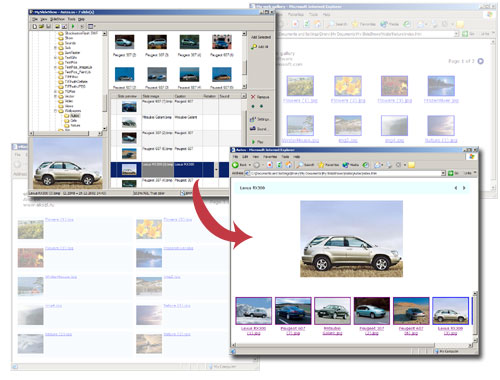The width and height of the screenshot is (500, 380).
Task: Click the next image arrow beside Lexus RX300 title
Action: pyautogui.click(x=464, y=188)
